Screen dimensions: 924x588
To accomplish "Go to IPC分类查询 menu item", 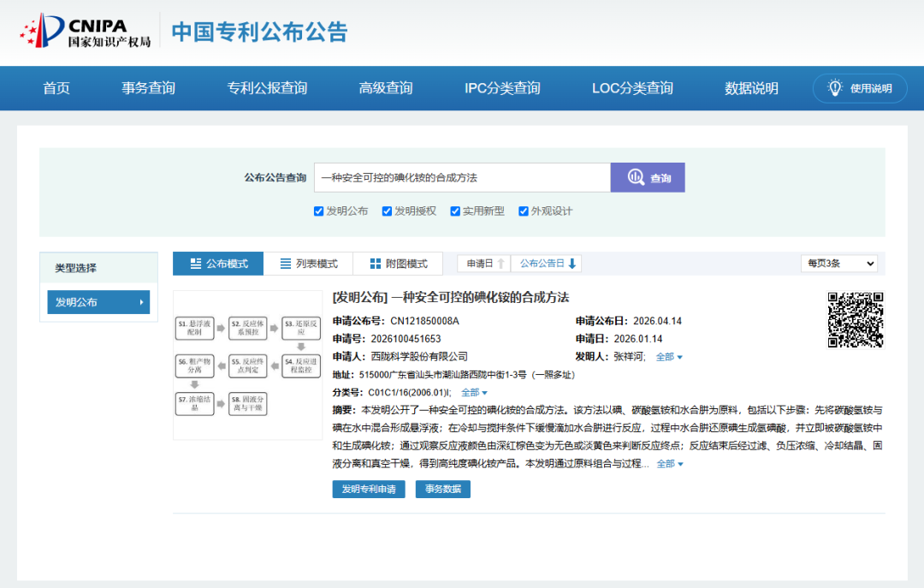I will coord(502,88).
